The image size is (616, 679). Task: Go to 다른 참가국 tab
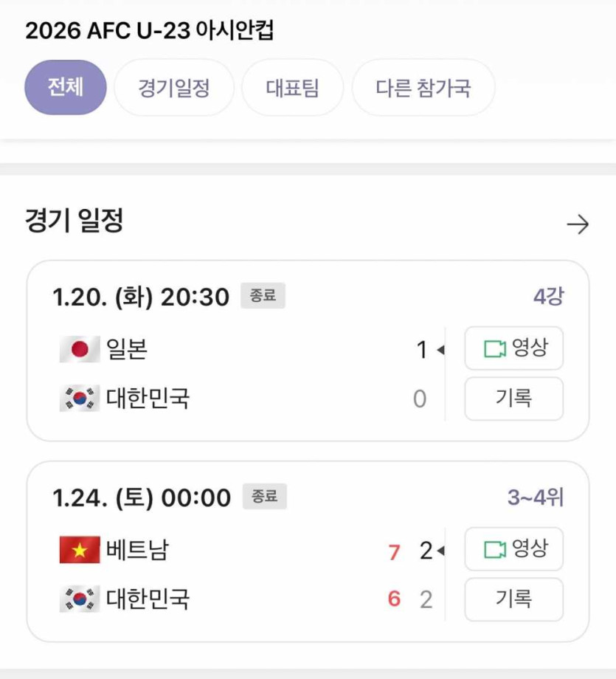pos(423,88)
